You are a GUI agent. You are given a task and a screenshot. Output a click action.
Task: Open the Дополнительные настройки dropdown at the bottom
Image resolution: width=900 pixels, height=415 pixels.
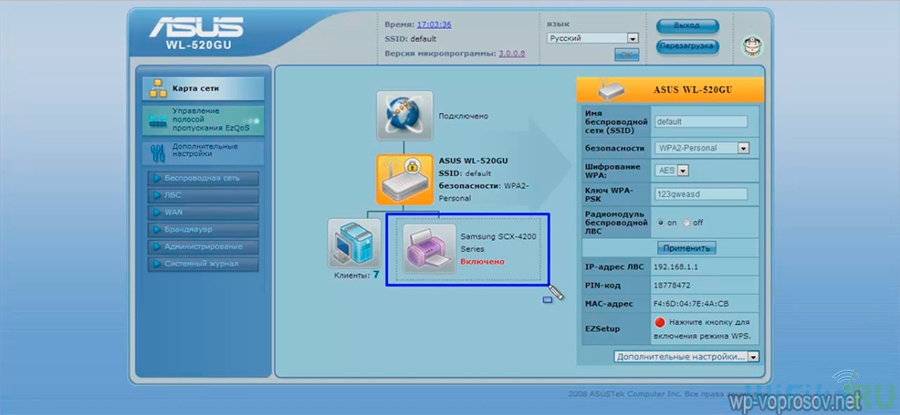(686, 356)
